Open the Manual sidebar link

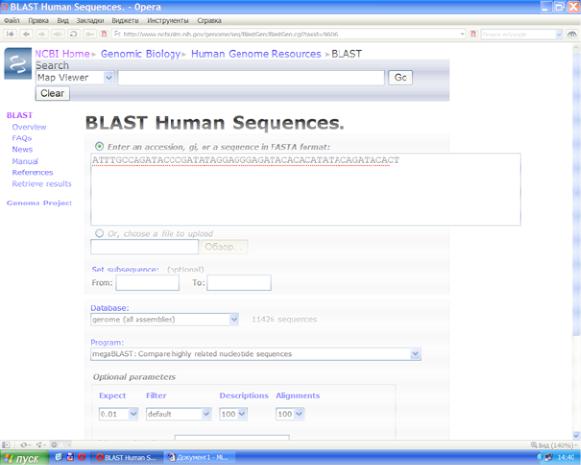coord(25,161)
